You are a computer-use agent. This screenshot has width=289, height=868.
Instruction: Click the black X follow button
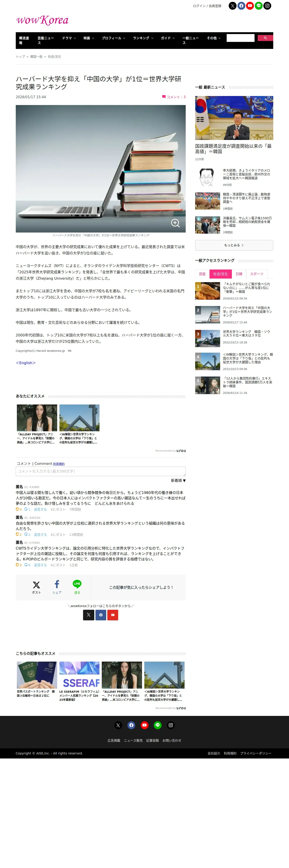pos(88,615)
